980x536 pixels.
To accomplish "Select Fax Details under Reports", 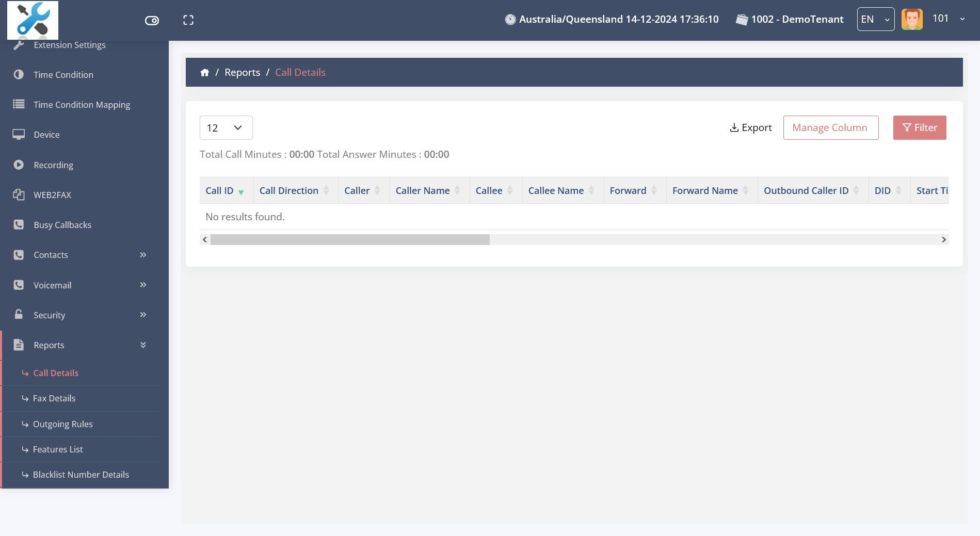I will 54,398.
